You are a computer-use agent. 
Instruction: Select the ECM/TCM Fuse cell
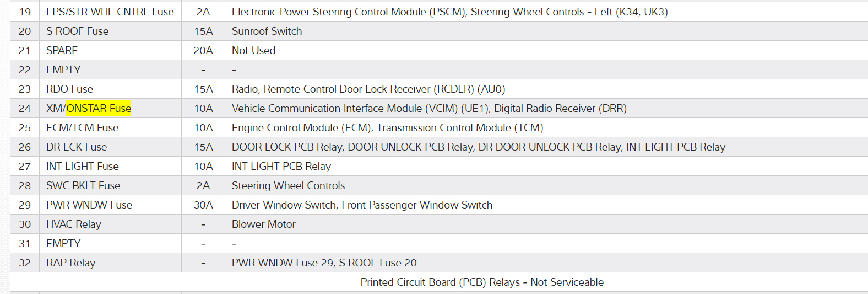pyautogui.click(x=82, y=127)
